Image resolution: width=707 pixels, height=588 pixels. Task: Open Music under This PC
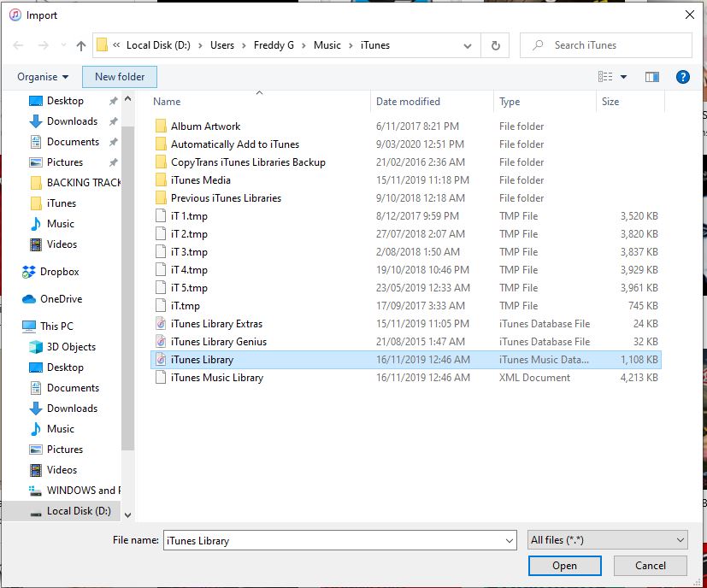click(x=61, y=429)
